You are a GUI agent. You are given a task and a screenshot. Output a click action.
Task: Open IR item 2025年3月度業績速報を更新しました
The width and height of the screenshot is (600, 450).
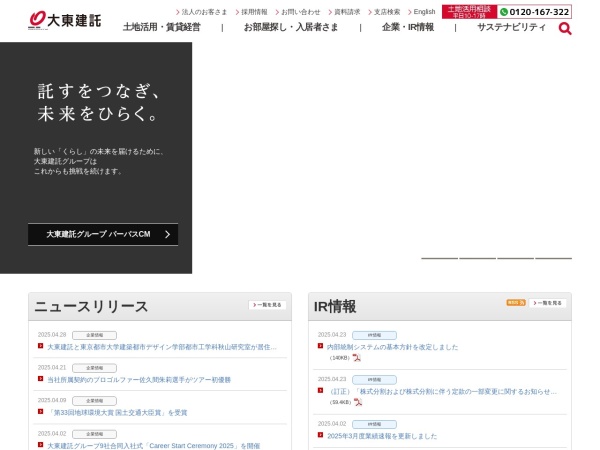point(382,436)
